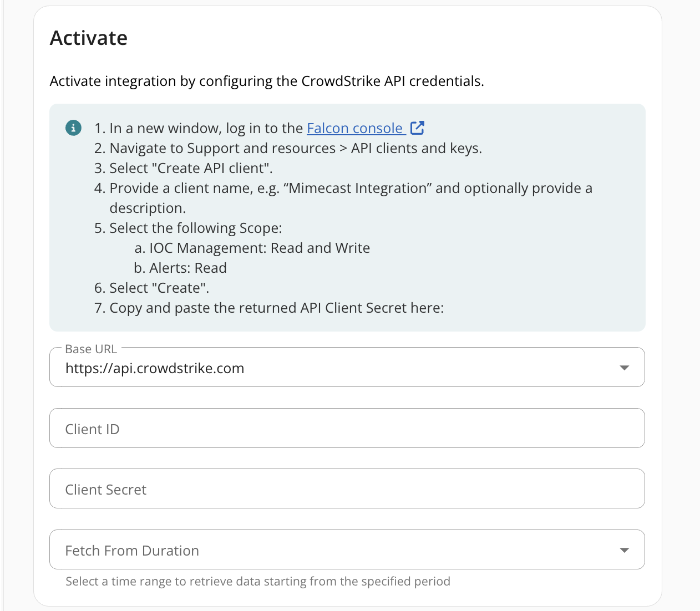This screenshot has width=700, height=611.
Task: Click the Base URL dropdown arrow
Action: (x=624, y=368)
